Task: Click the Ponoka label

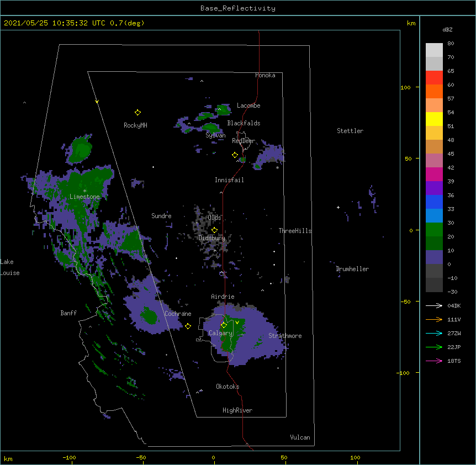Action: pyautogui.click(x=265, y=75)
